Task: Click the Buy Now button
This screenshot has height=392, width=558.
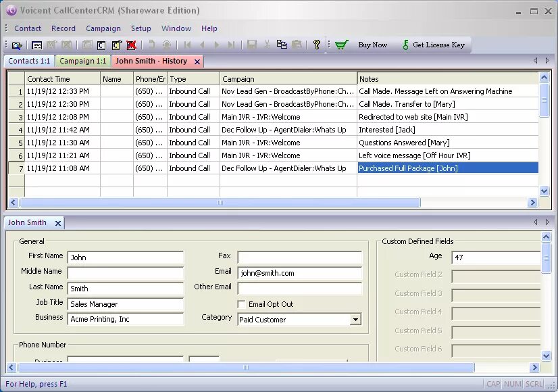Action: click(373, 45)
